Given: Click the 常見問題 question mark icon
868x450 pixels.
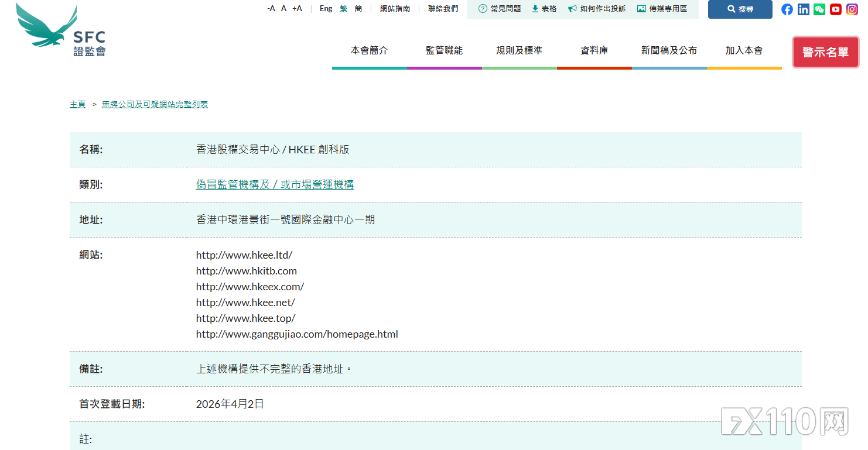Looking at the screenshot, I should coord(483,9).
